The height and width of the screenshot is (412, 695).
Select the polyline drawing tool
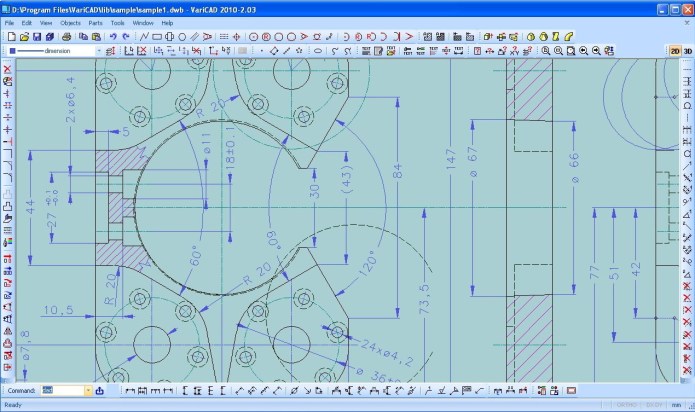click(144, 37)
